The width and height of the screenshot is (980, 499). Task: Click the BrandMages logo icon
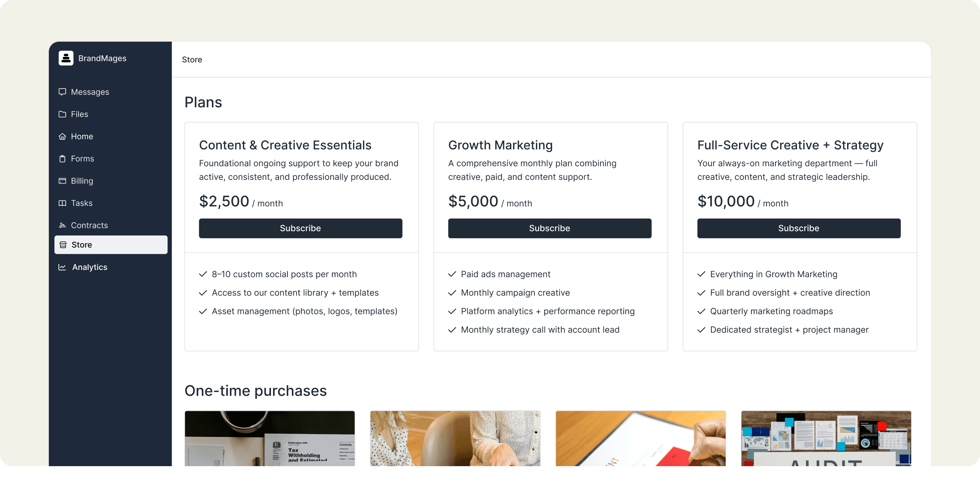[66, 58]
